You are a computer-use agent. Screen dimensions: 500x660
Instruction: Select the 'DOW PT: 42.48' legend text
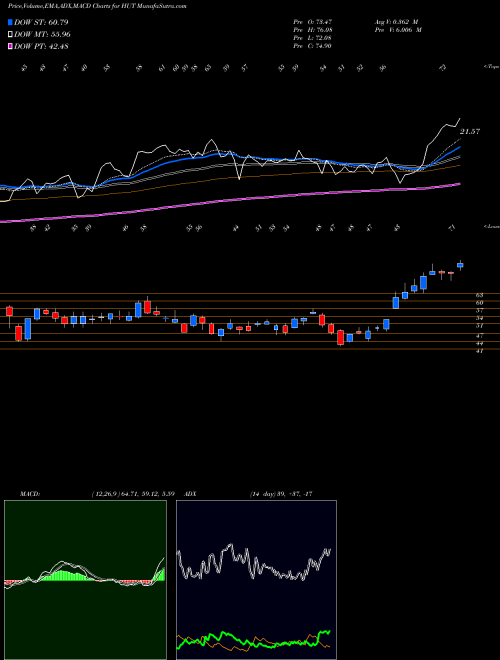[41, 46]
